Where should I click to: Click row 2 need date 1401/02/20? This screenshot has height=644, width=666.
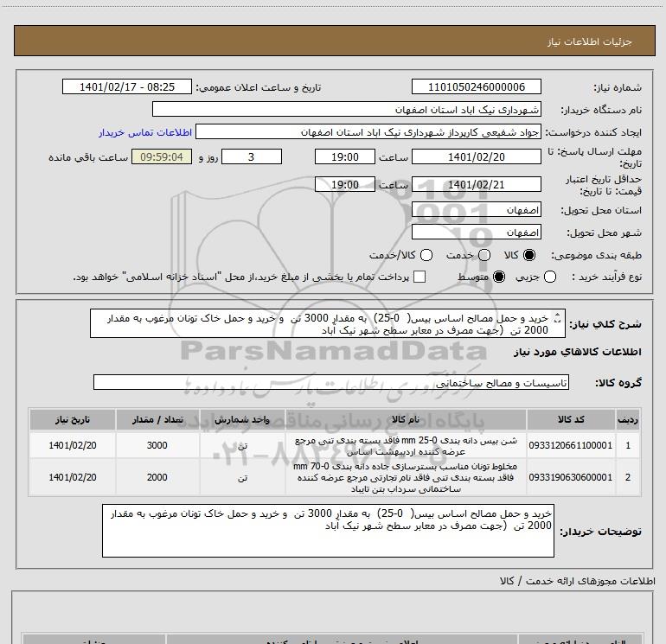[73, 477]
